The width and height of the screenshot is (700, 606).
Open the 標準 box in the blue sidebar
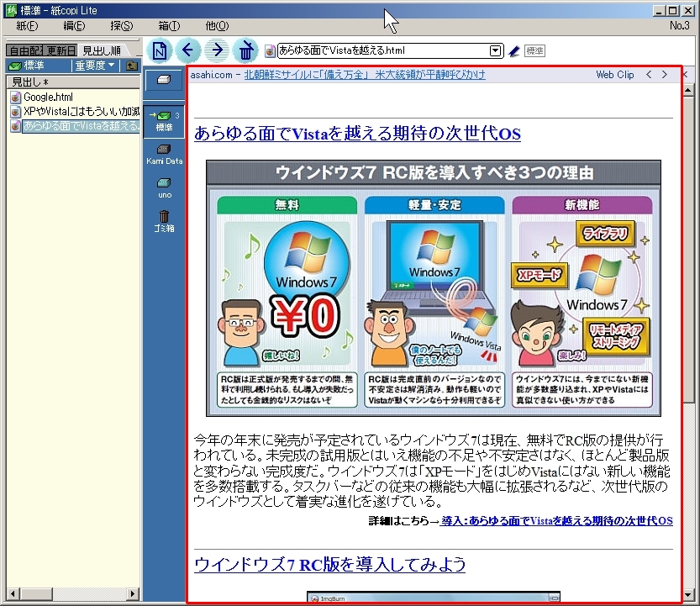(x=164, y=121)
